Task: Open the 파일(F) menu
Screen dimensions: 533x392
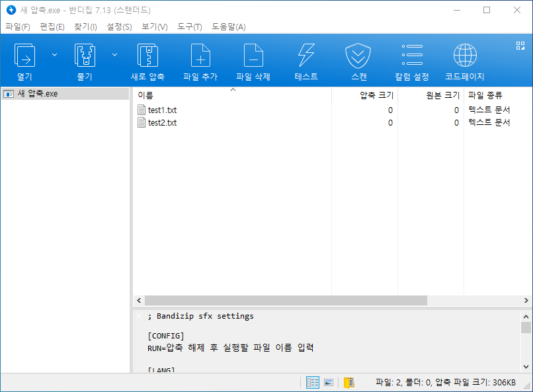Action: 18,27
